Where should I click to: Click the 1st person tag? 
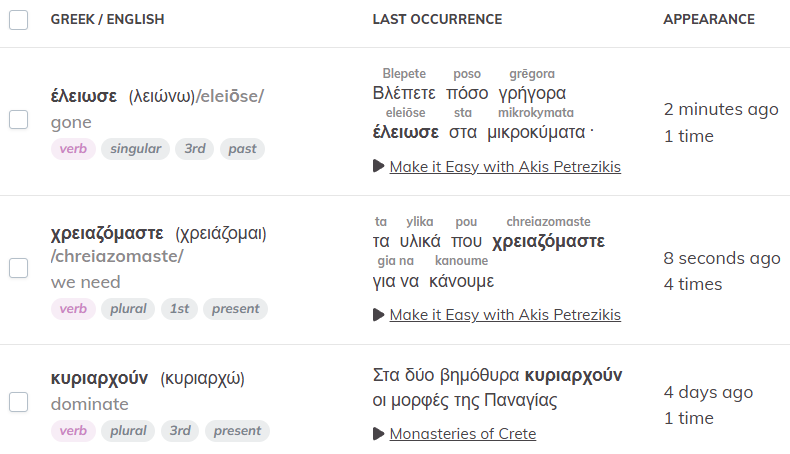[x=179, y=308]
